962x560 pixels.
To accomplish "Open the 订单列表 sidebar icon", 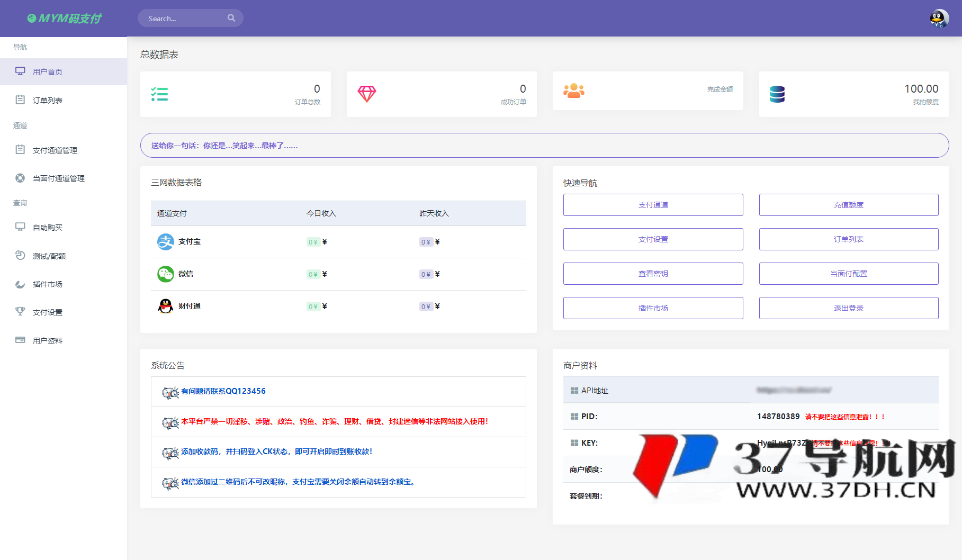I will click(20, 100).
